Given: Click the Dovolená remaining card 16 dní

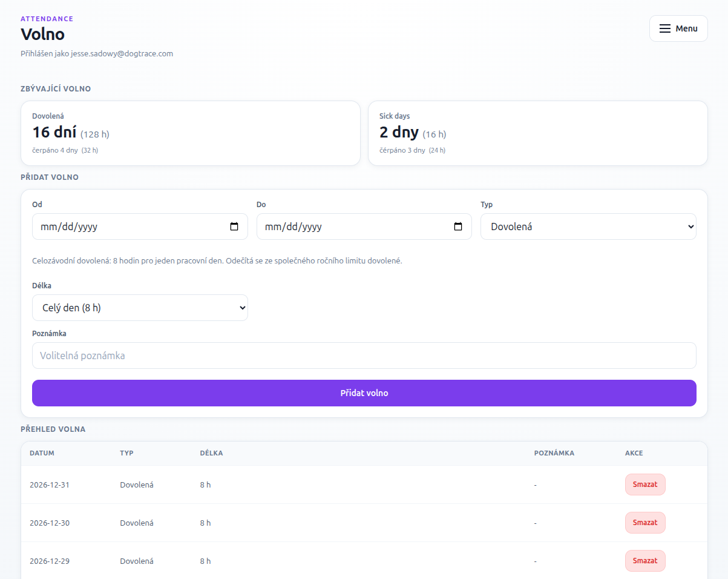Looking at the screenshot, I should click(x=191, y=133).
